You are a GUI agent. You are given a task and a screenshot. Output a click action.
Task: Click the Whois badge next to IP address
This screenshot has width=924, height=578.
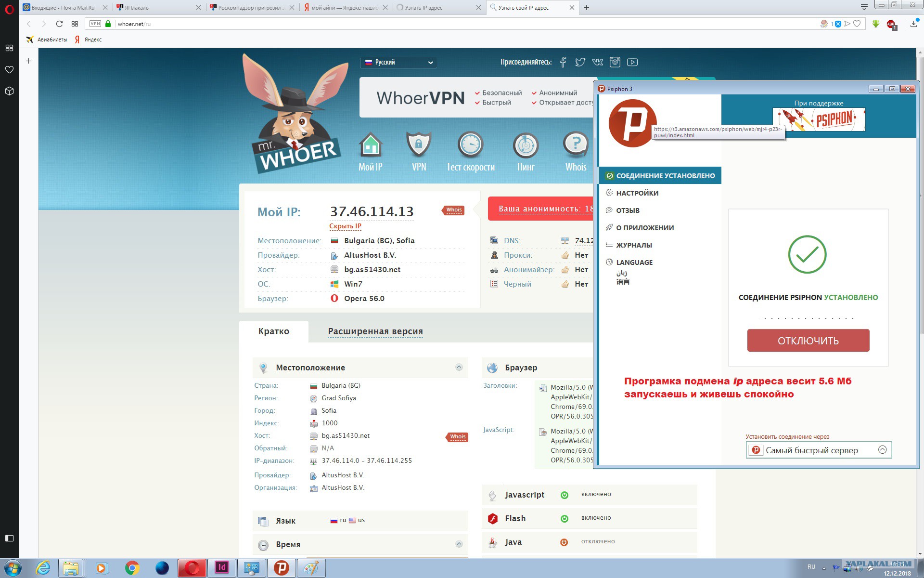click(x=453, y=210)
